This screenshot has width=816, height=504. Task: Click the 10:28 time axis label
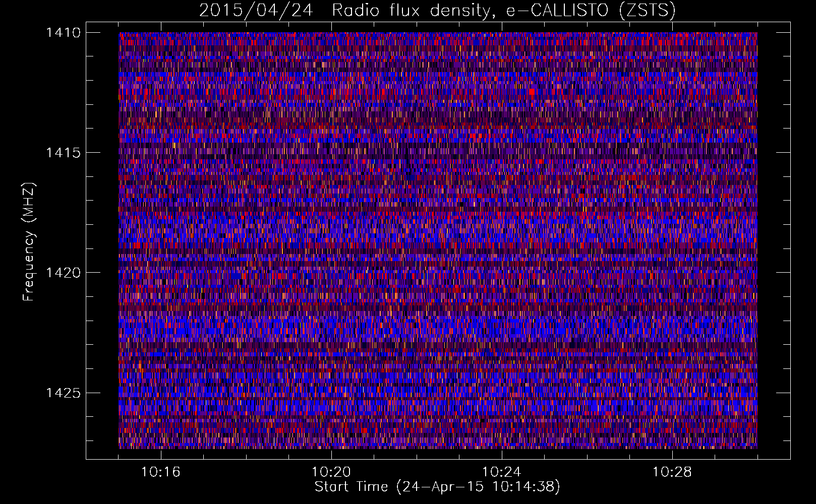pos(672,472)
